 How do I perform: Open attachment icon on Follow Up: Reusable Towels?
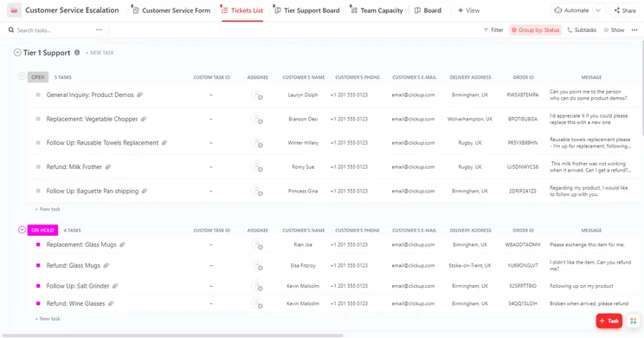click(164, 143)
